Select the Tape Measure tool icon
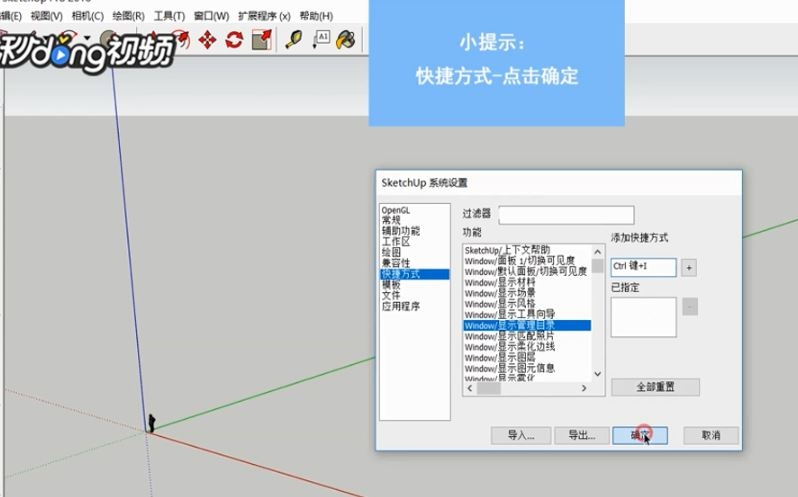The image size is (798, 497). pyautogui.click(x=294, y=39)
